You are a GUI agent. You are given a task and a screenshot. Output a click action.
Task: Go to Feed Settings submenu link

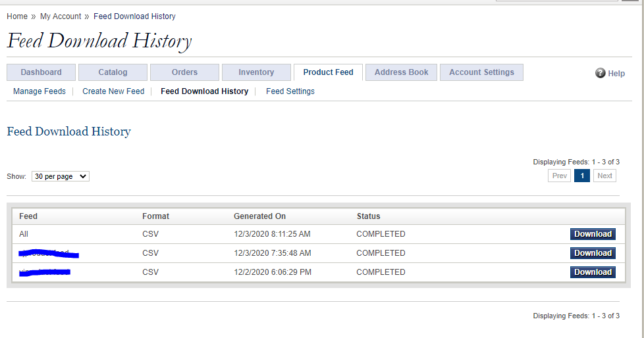[x=290, y=91]
